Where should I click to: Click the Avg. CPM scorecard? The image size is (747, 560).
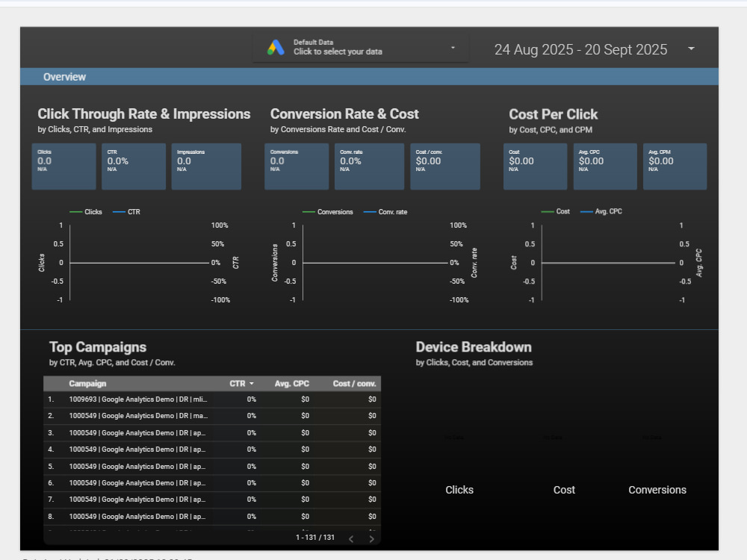675,167
